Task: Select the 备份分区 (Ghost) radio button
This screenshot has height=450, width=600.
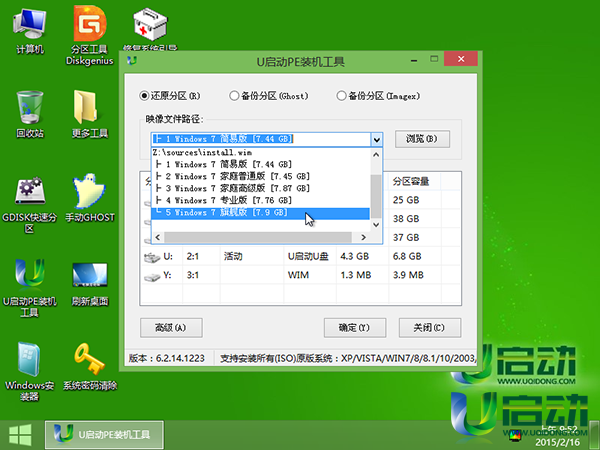Action: pos(234,96)
